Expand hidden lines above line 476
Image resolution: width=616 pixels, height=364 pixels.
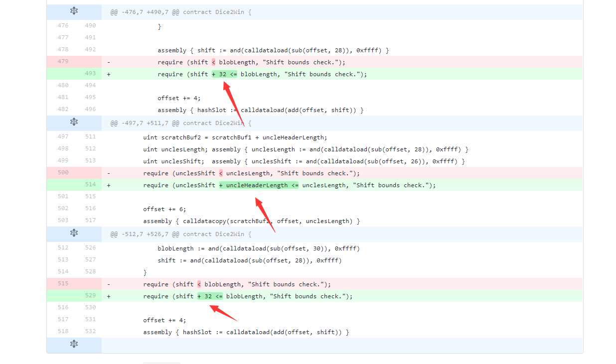click(x=74, y=11)
